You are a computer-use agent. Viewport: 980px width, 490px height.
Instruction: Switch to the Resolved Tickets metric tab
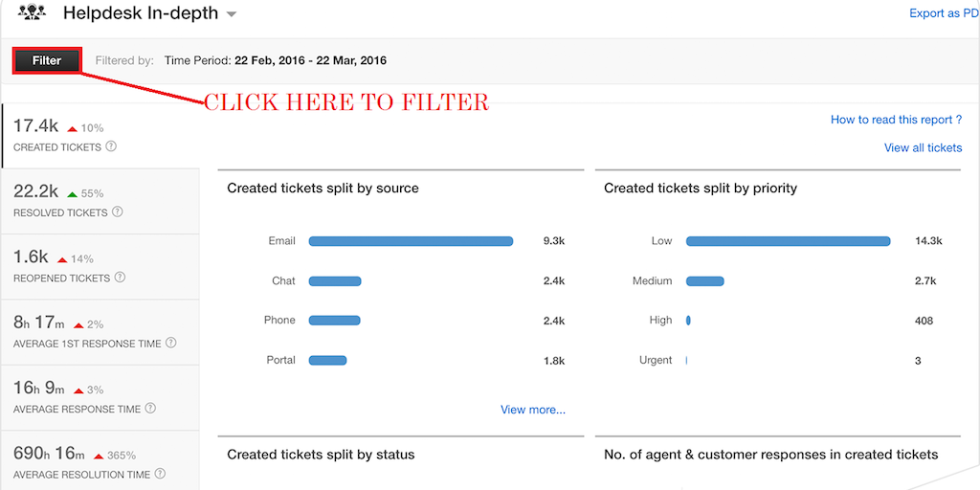(x=100, y=201)
